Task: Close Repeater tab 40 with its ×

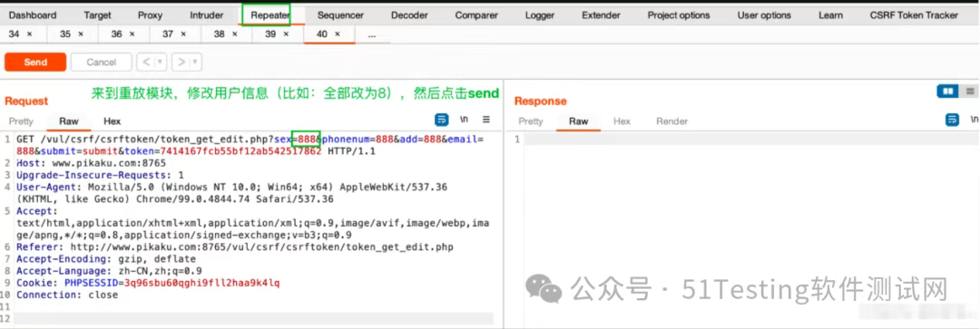Action: pyautogui.click(x=338, y=34)
